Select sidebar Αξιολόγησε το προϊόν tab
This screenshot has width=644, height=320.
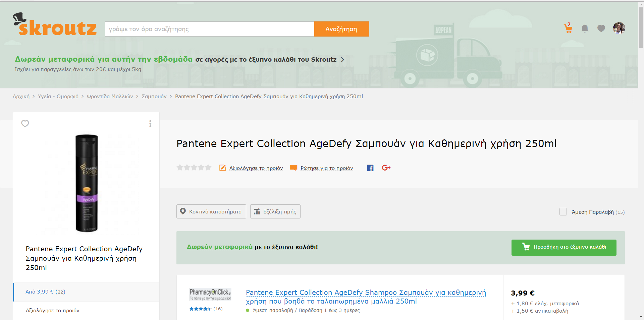(x=86, y=311)
